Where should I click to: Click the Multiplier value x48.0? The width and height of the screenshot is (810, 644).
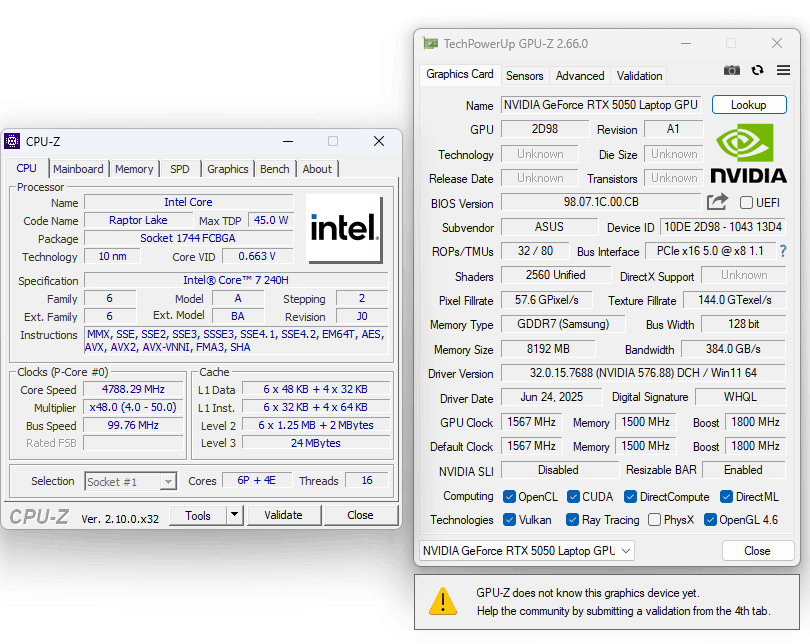(133, 407)
